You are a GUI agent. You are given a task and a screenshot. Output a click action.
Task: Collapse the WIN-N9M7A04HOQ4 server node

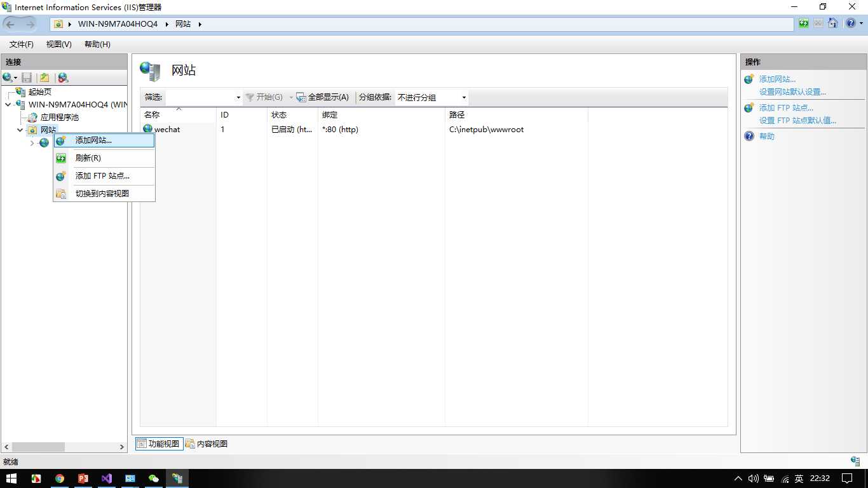[8, 104]
